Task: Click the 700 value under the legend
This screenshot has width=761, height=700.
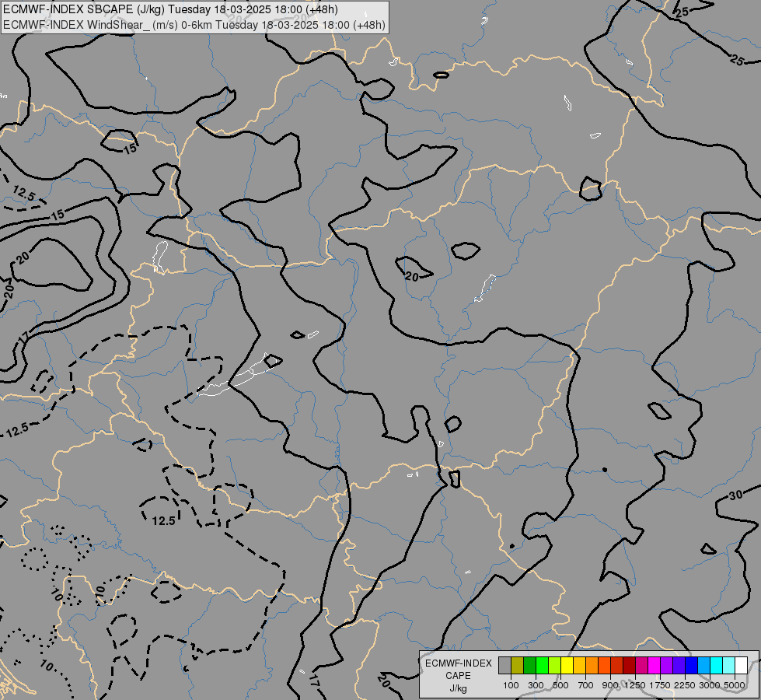Action: point(586,685)
